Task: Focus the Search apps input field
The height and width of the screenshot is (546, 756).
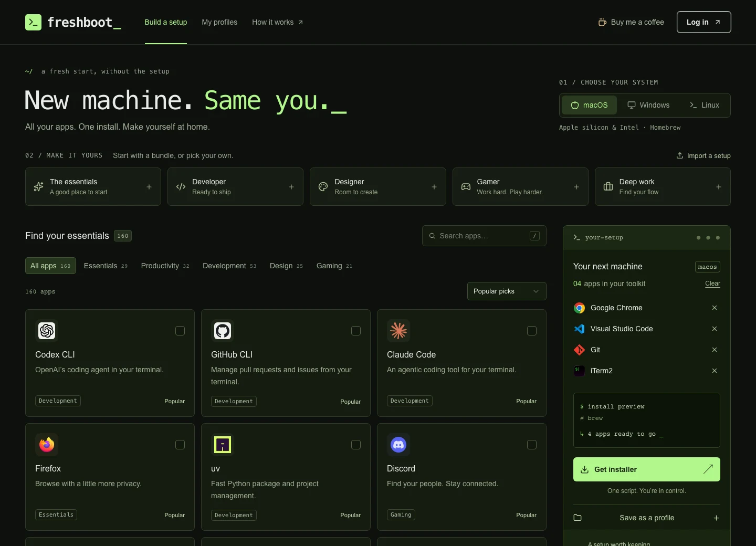Action: [484, 236]
